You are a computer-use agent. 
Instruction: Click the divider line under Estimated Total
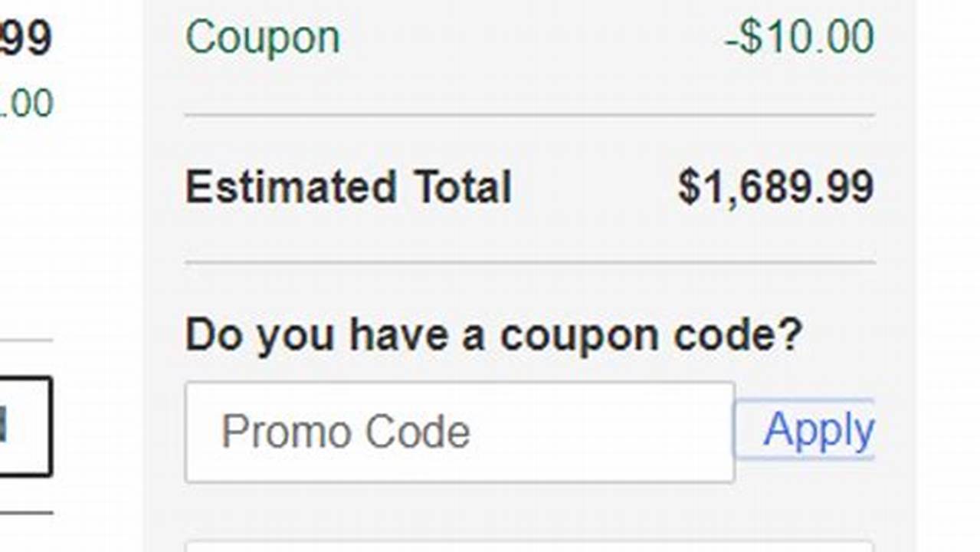(x=529, y=261)
